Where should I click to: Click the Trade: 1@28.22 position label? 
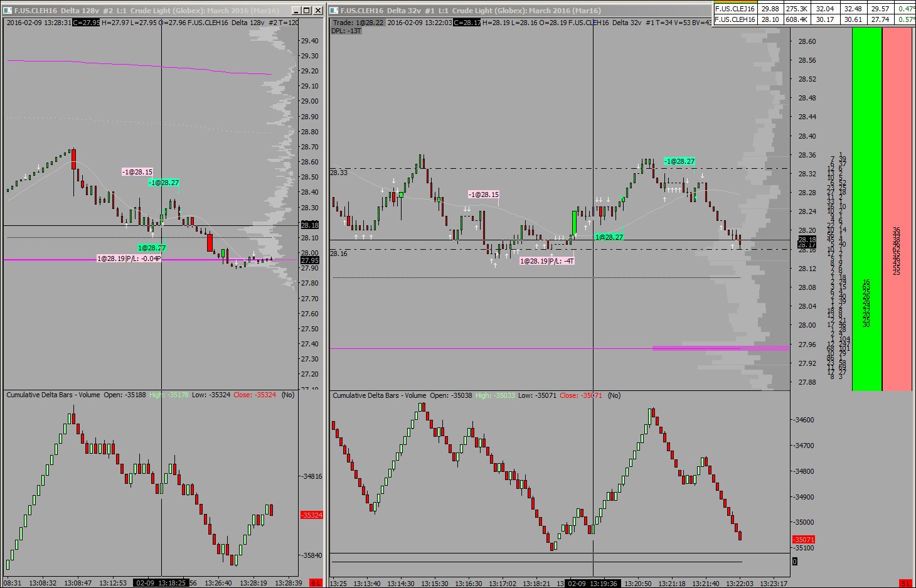[x=357, y=22]
